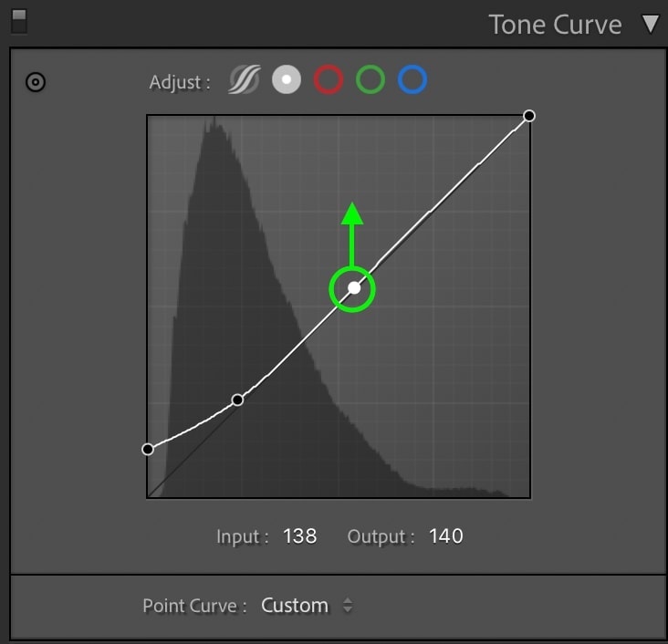Select the lower shadow curve control point

pos(237,400)
